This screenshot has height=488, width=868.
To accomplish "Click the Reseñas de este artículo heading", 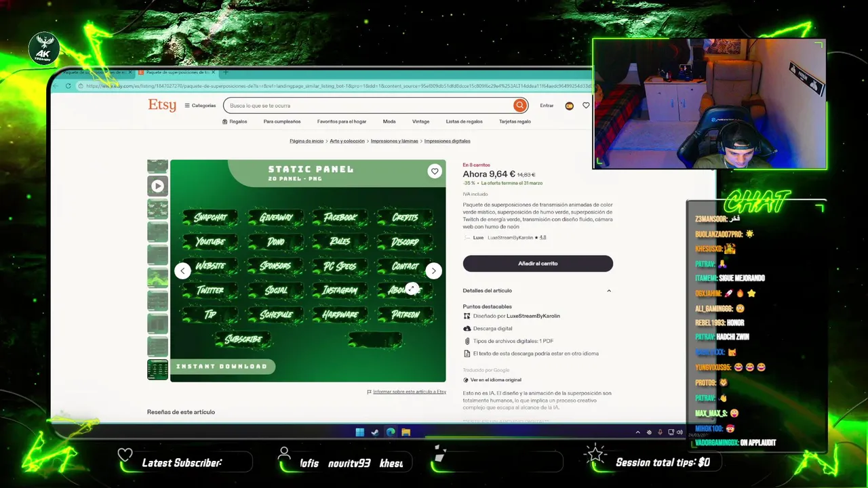I will 181,412.
